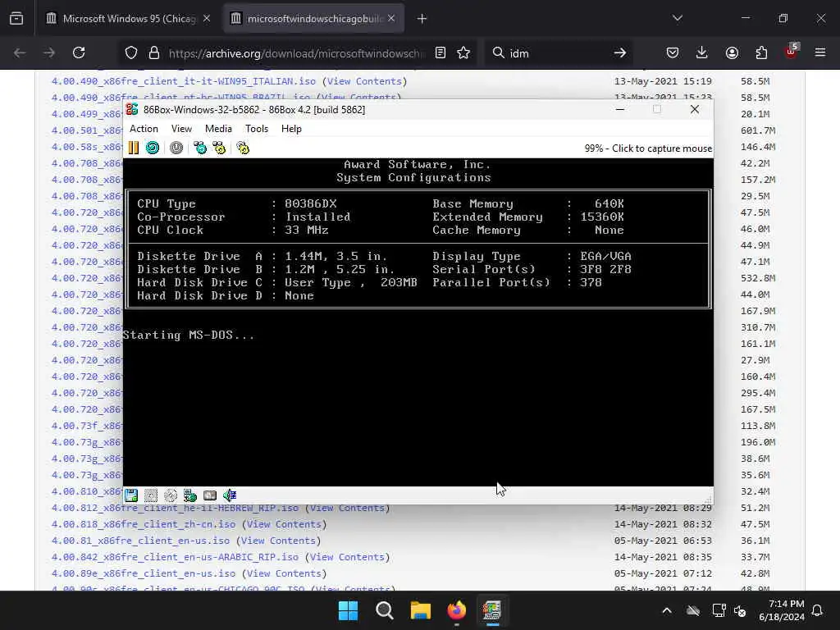
Task: Click the second floppy drive status icon
Action: tap(151, 495)
